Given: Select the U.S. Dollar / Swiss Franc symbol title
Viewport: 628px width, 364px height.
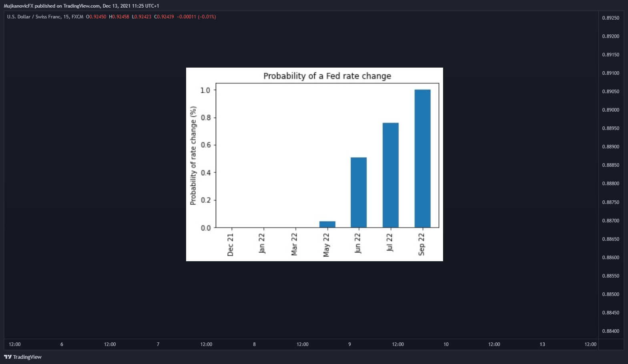Looking at the screenshot, I should tap(45, 17).
